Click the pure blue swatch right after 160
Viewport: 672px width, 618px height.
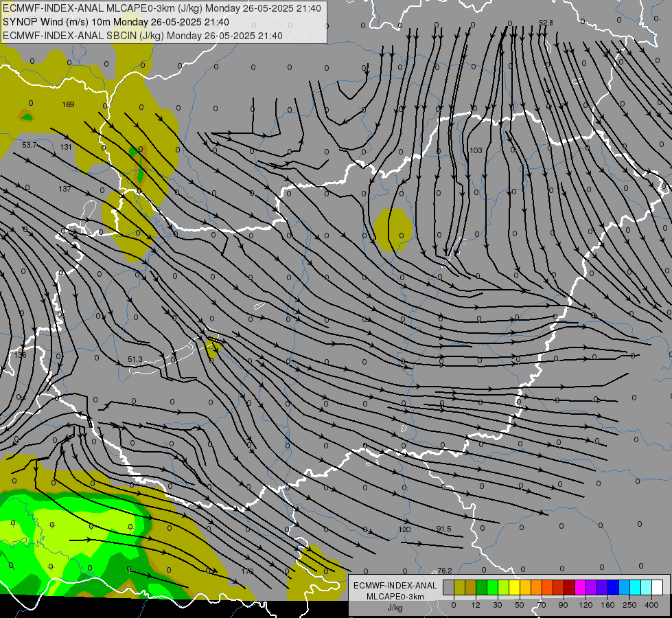tap(613, 587)
